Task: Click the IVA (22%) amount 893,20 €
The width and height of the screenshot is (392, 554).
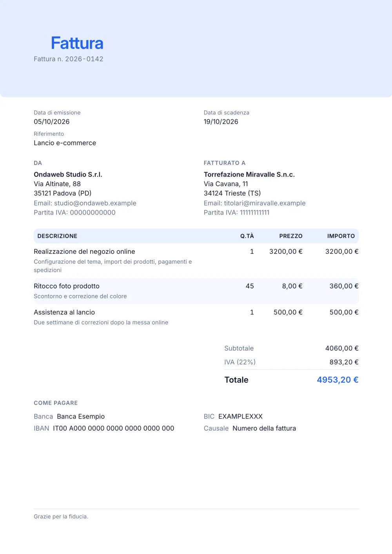Action: 344,362
